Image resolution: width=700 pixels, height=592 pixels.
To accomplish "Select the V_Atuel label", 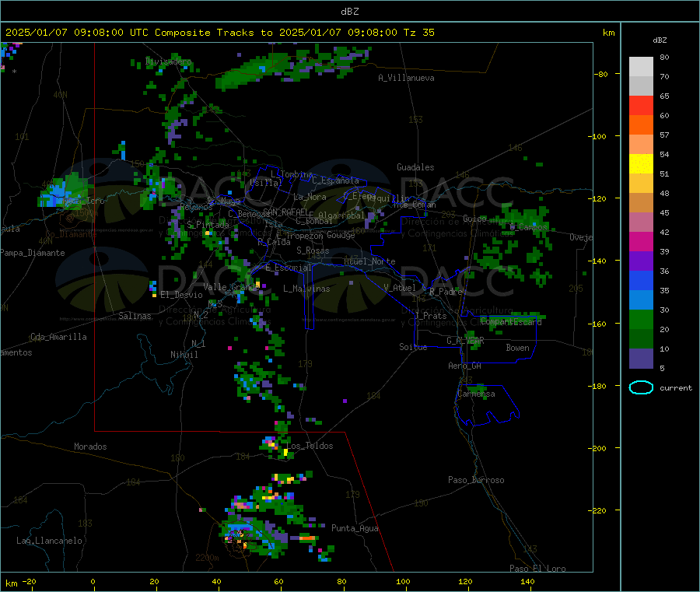I will tap(400, 288).
